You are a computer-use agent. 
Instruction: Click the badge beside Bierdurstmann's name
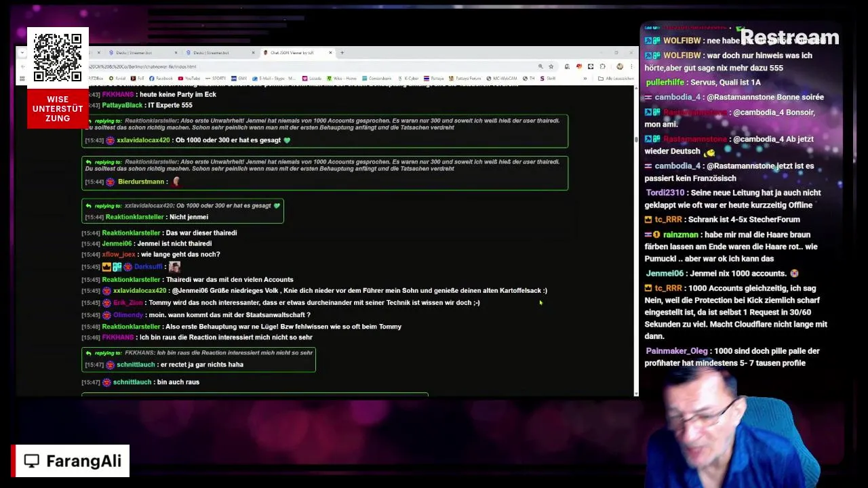pos(110,182)
